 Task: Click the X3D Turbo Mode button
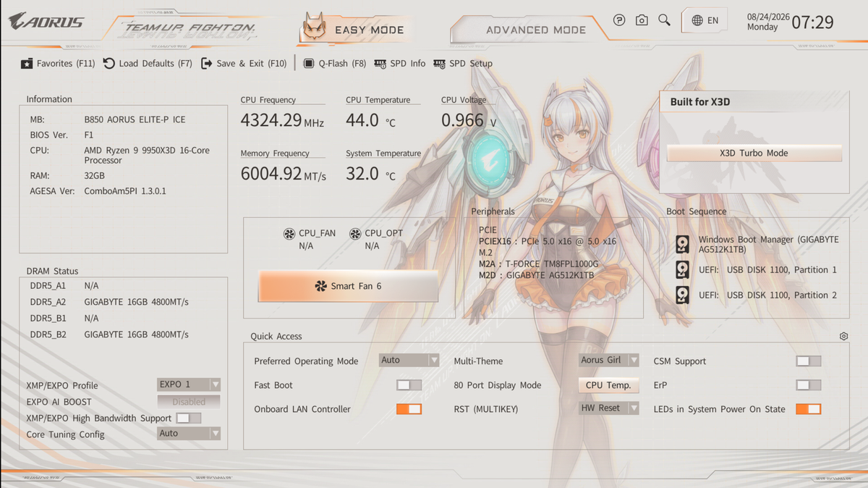pyautogui.click(x=754, y=153)
